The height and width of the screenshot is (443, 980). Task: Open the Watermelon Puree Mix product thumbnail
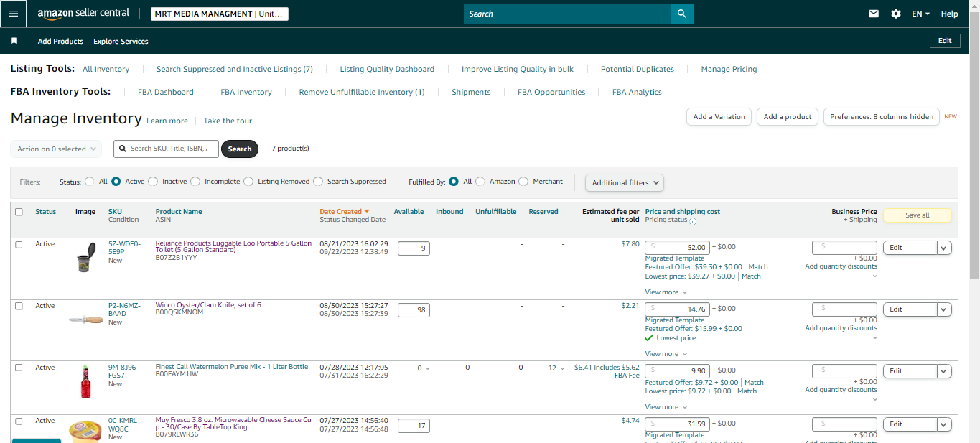pos(85,382)
